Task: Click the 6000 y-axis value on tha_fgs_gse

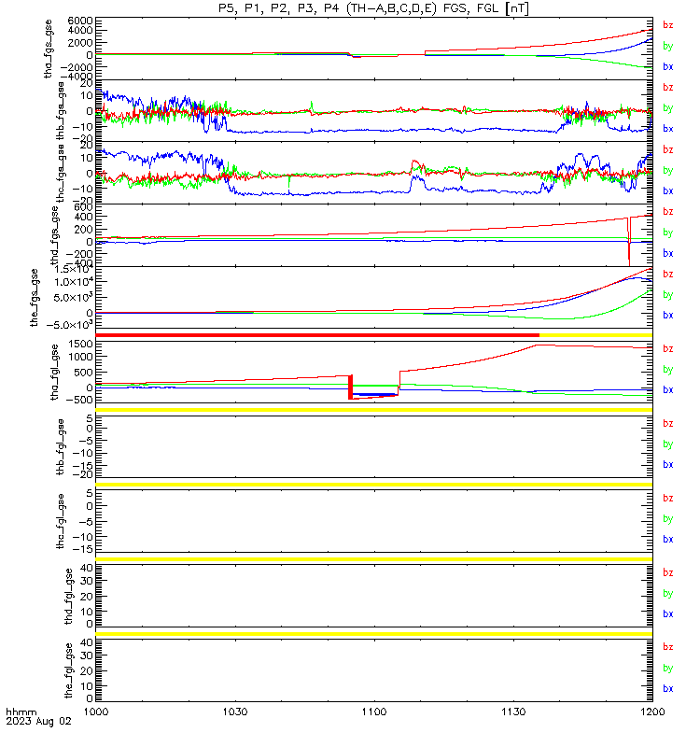Action: [80, 21]
